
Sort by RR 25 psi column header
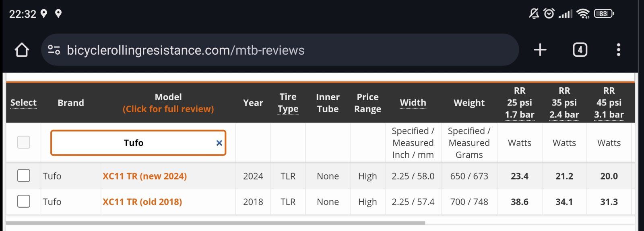click(519, 103)
